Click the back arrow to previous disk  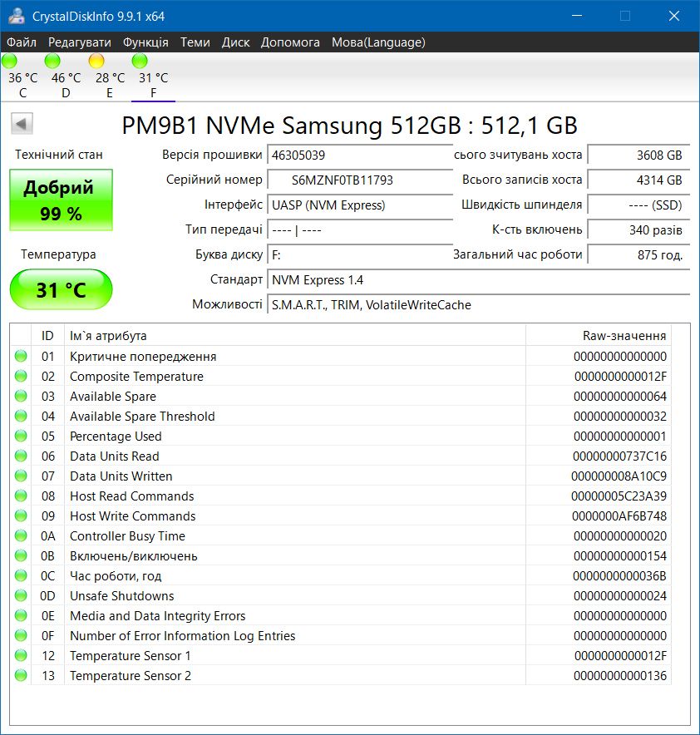point(22,124)
